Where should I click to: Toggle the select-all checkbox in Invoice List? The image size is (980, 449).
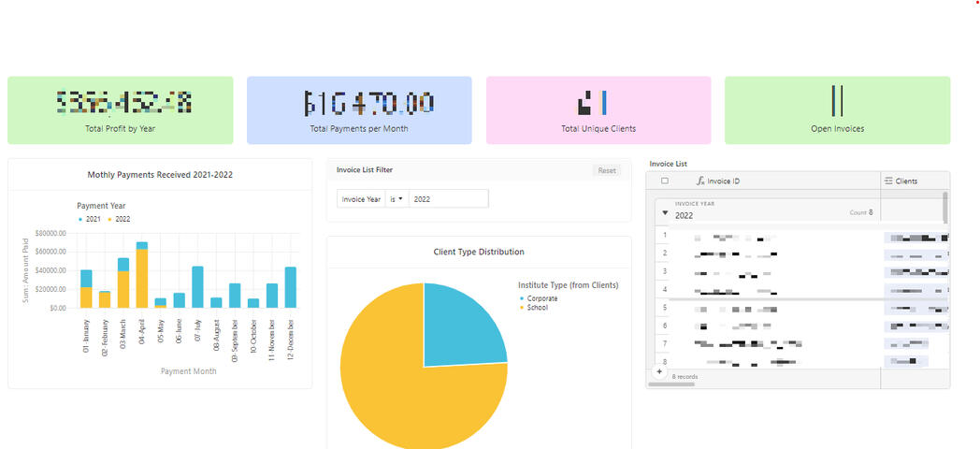pyautogui.click(x=665, y=181)
